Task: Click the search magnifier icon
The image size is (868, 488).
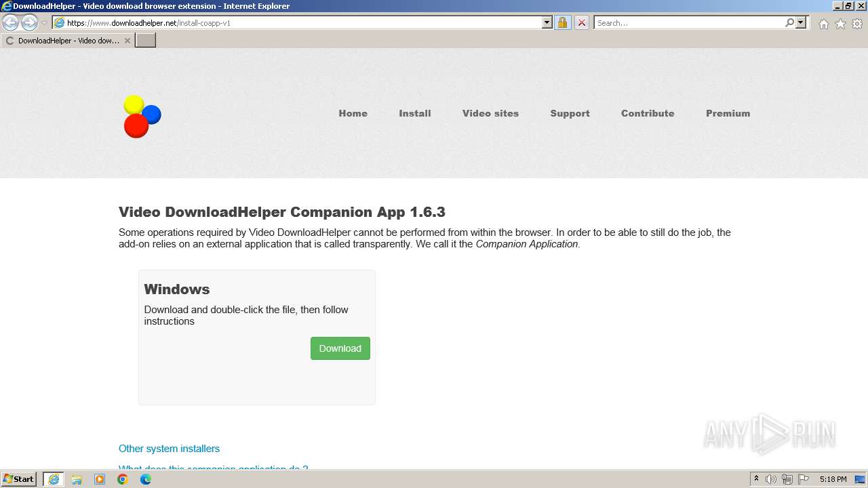Action: [x=789, y=22]
